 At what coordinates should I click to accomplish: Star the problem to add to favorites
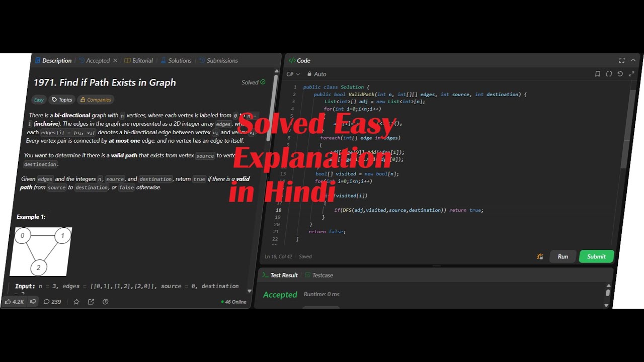tap(76, 302)
